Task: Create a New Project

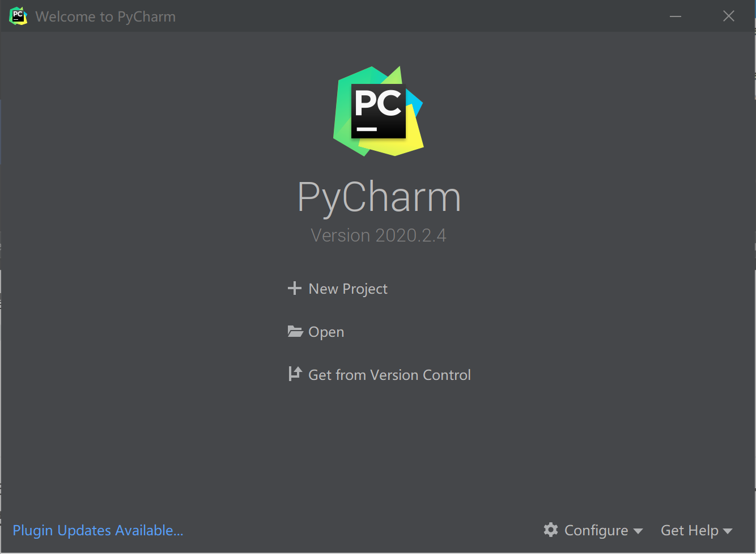Action: pyautogui.click(x=348, y=289)
